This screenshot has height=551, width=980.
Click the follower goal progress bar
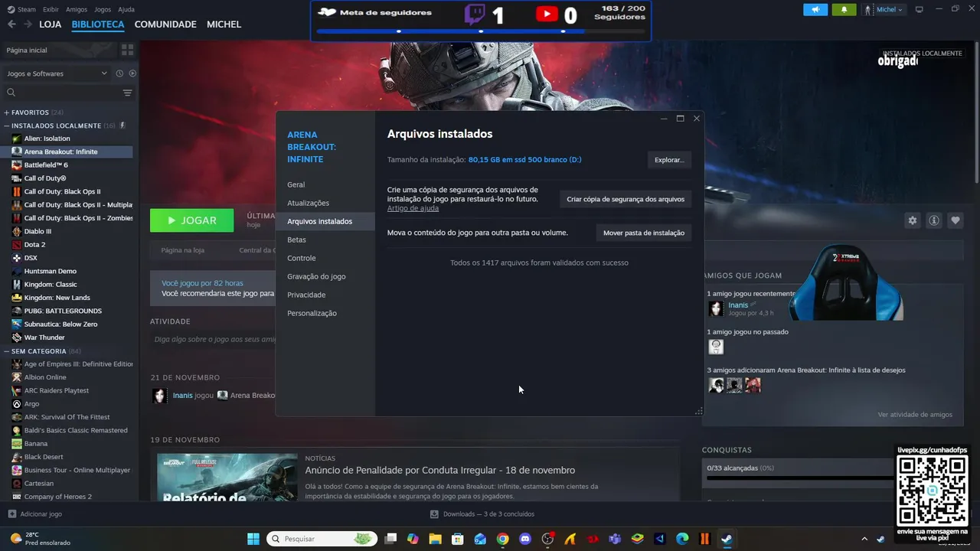pyautogui.click(x=481, y=31)
